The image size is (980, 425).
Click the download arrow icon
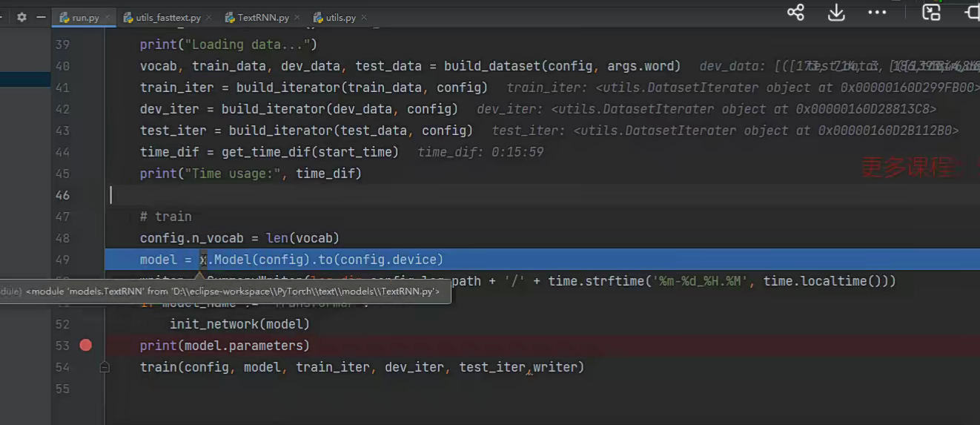tap(836, 13)
